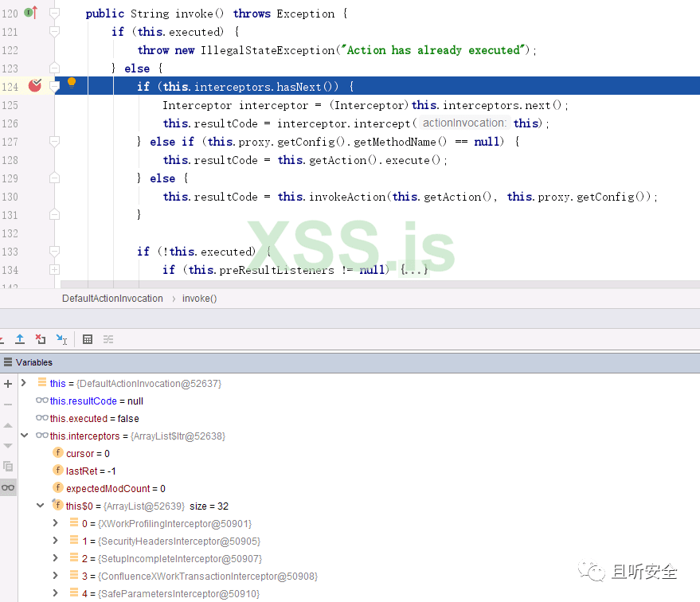Click the glasses watch icon beside this.interceptors
The height and width of the screenshot is (602, 700).
42,435
